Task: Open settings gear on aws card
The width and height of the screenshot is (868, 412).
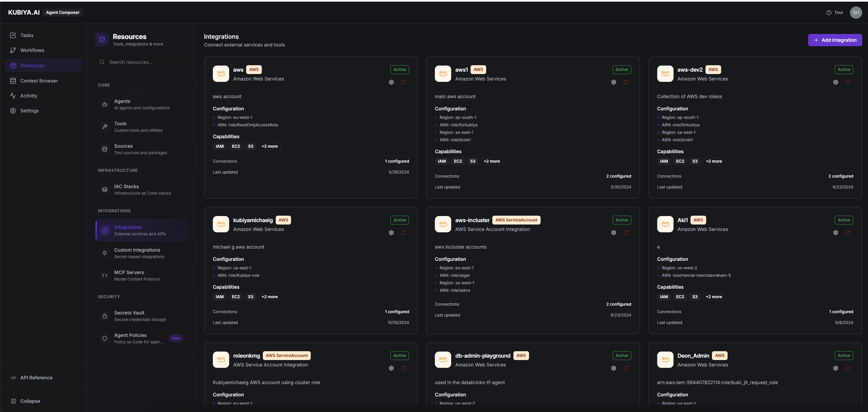Action: click(x=391, y=82)
